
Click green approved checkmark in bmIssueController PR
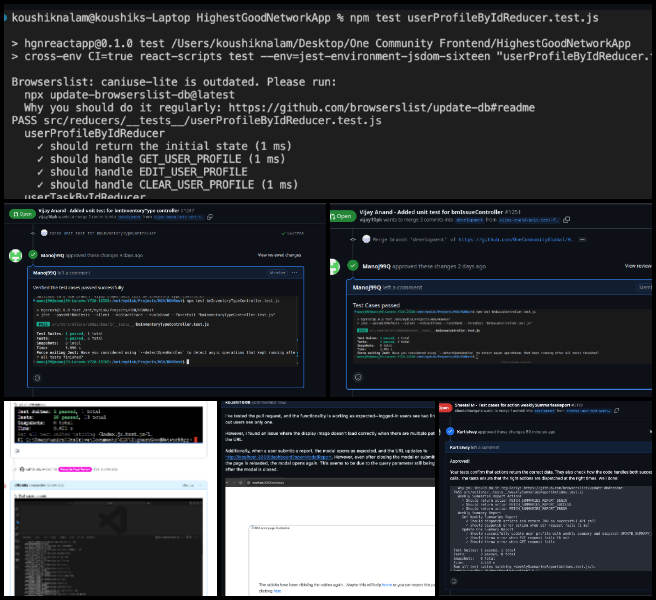click(353, 266)
